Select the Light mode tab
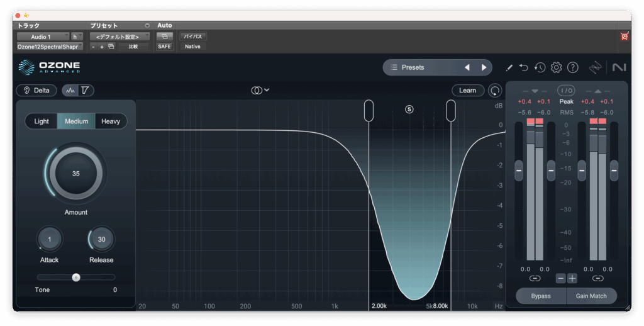The height and width of the screenshot is (326, 644). click(x=42, y=121)
